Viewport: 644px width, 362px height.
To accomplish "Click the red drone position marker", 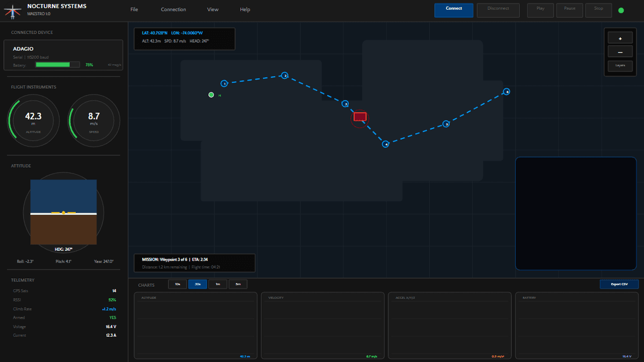I will [x=360, y=117].
